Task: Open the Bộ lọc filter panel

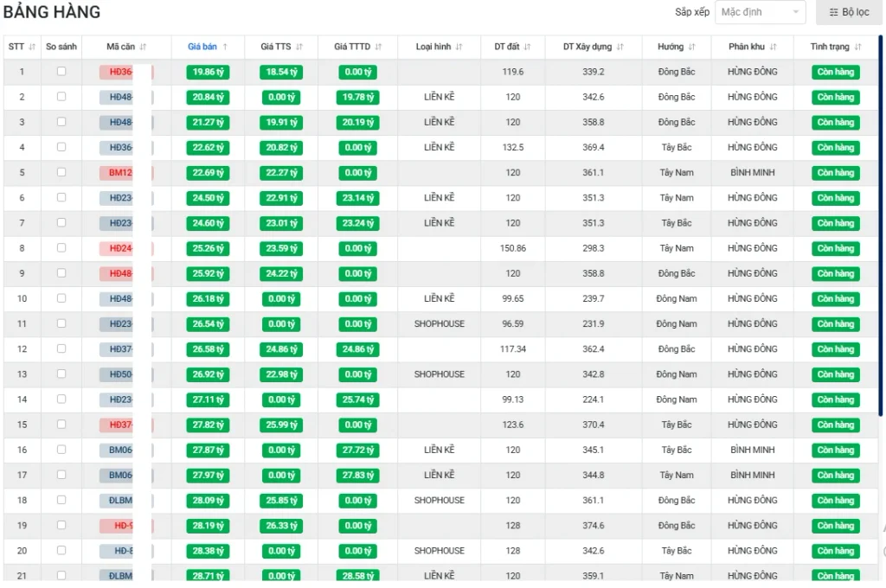Action: tap(849, 12)
